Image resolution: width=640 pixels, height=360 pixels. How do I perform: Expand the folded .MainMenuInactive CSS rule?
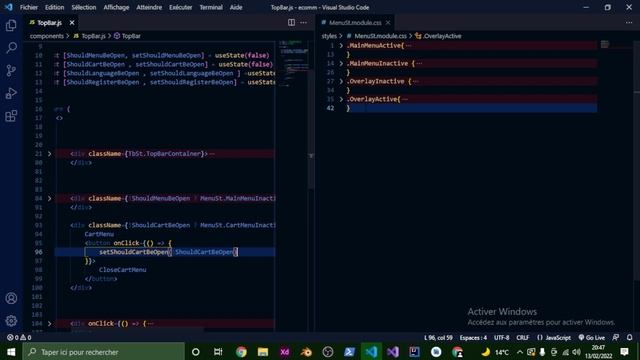pyautogui.click(x=341, y=63)
